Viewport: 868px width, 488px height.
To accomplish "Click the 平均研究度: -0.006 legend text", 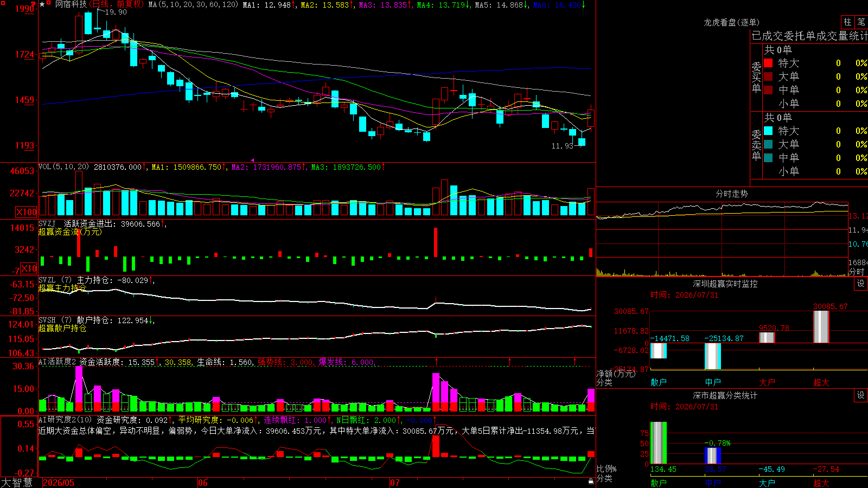I will pos(216,420).
